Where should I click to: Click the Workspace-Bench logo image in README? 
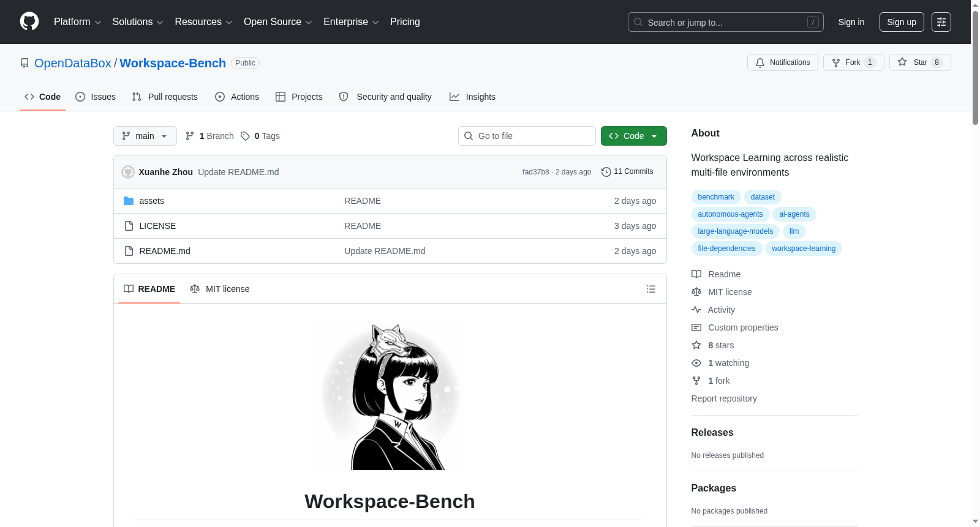pyautogui.click(x=390, y=397)
